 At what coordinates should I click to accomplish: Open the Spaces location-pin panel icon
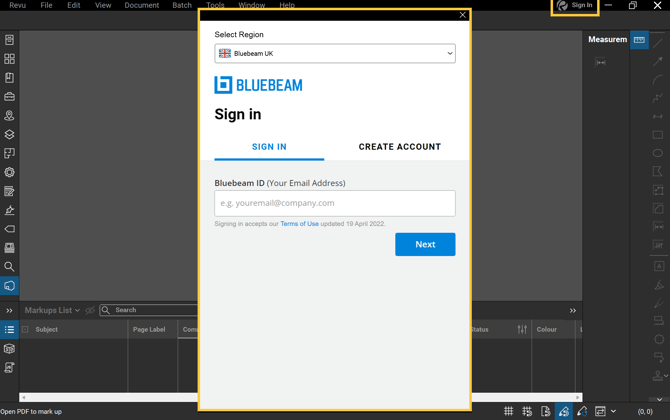tap(9, 115)
